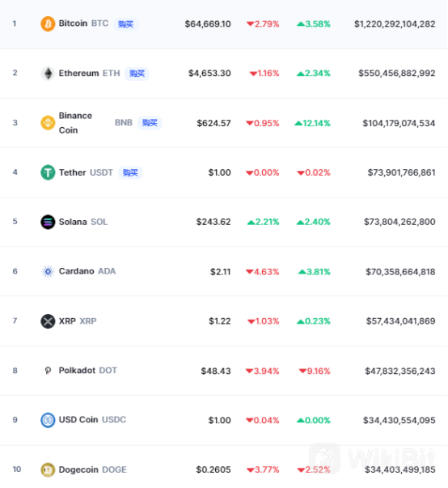Image resolution: width=448 pixels, height=488 pixels.
Task: Click the buy badge next to ETH
Action: [x=137, y=74]
